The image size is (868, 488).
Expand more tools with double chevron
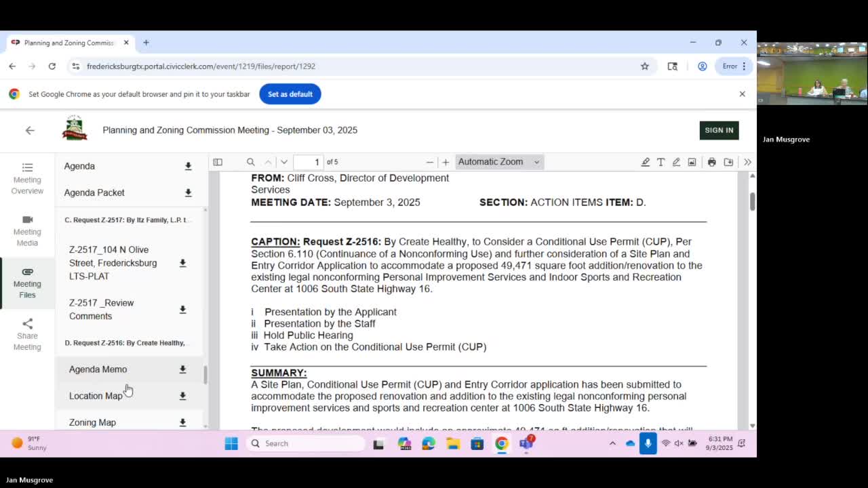pos(747,162)
